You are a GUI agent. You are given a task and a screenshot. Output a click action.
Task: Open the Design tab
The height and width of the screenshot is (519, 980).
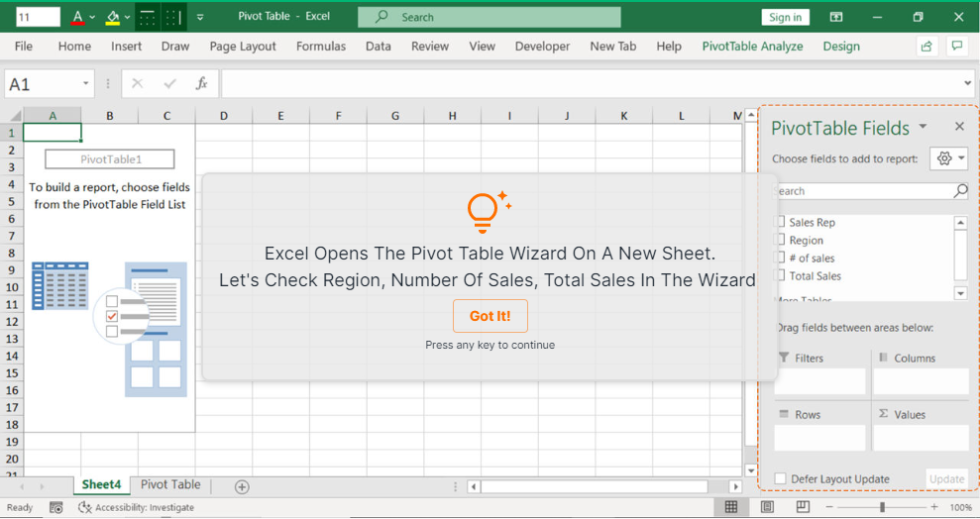point(841,47)
